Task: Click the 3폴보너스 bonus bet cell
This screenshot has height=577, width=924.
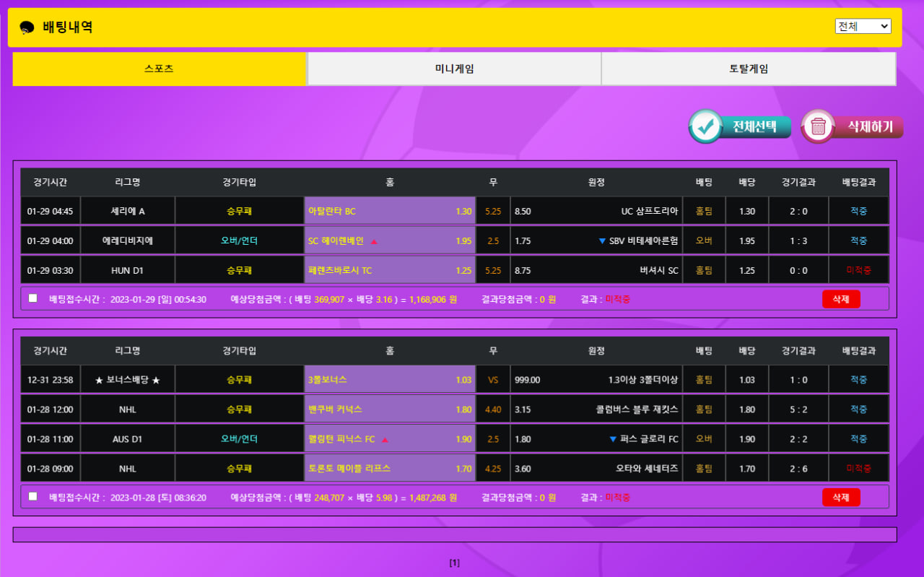Action: (390, 380)
